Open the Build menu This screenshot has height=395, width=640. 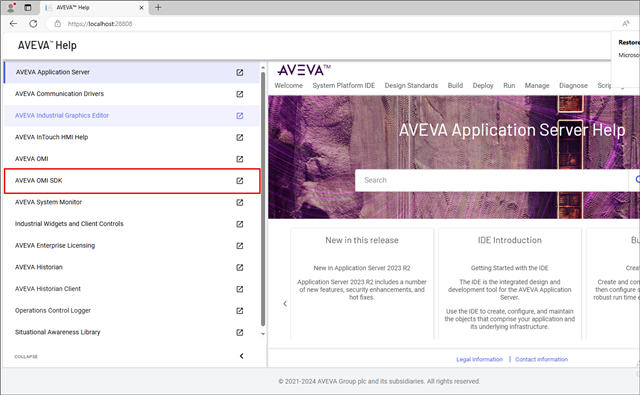(x=455, y=85)
